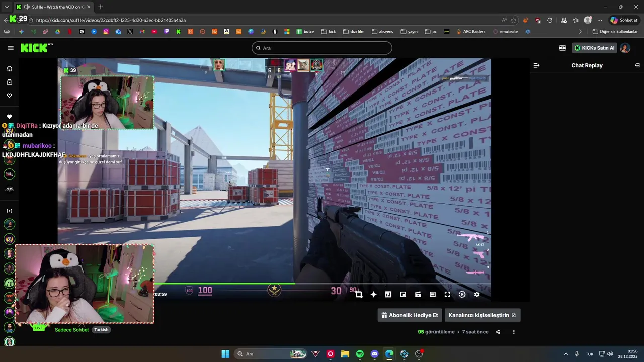Open the chat panel list icon
The width and height of the screenshot is (644, 362).
536,65
